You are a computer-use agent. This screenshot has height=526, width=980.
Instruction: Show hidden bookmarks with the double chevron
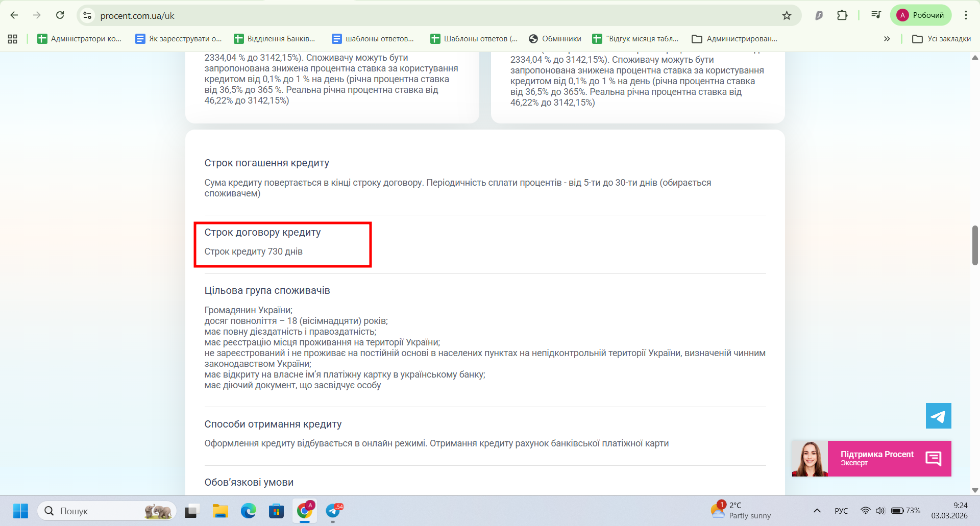coord(887,39)
